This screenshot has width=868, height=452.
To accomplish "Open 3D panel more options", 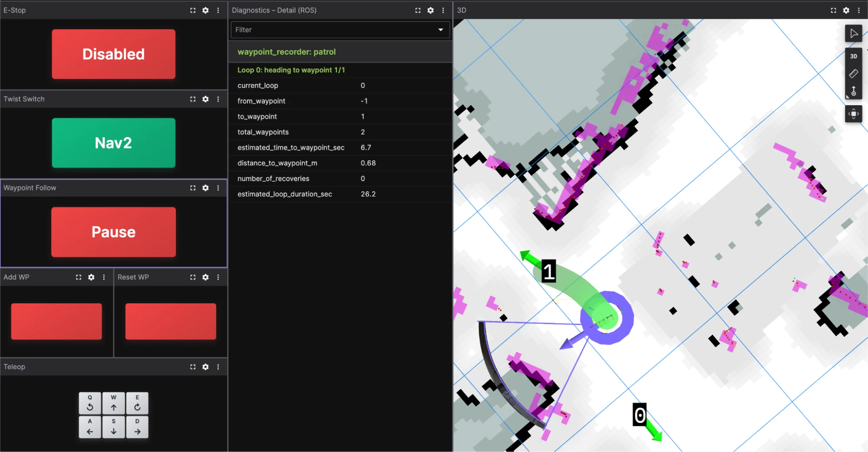I will tap(858, 10).
